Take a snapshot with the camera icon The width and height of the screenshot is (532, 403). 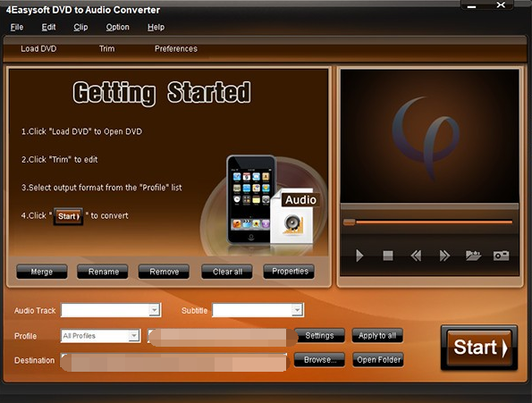(501, 256)
